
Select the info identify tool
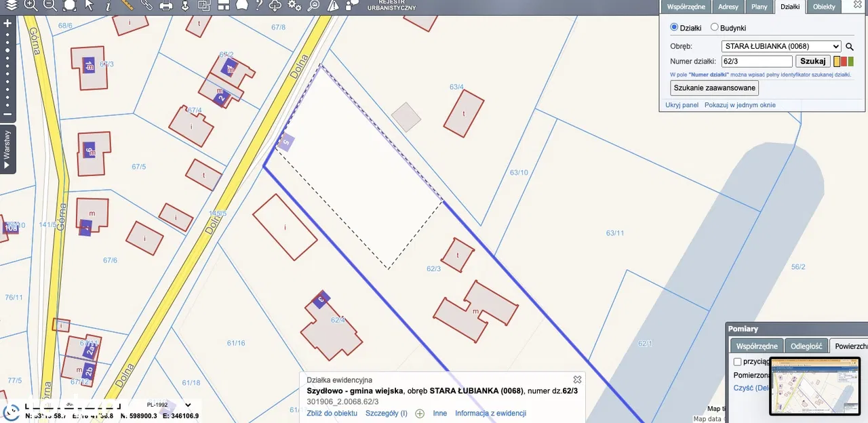108,5
